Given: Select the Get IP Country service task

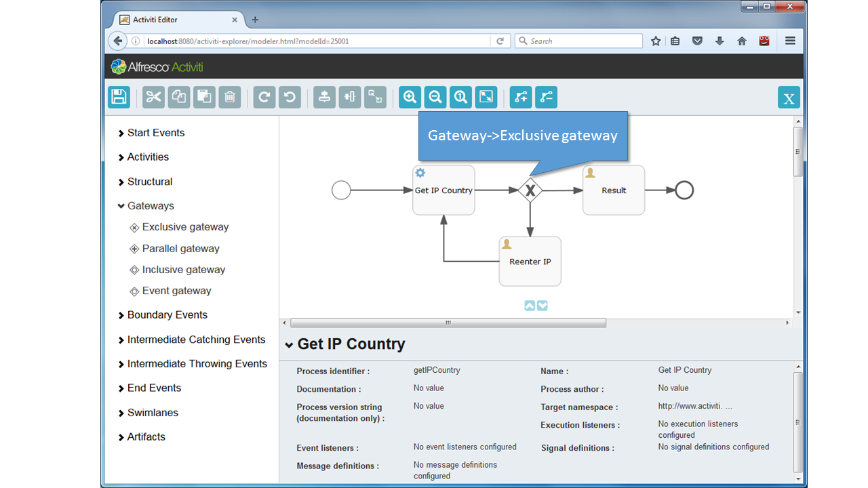Looking at the screenshot, I should click(443, 190).
